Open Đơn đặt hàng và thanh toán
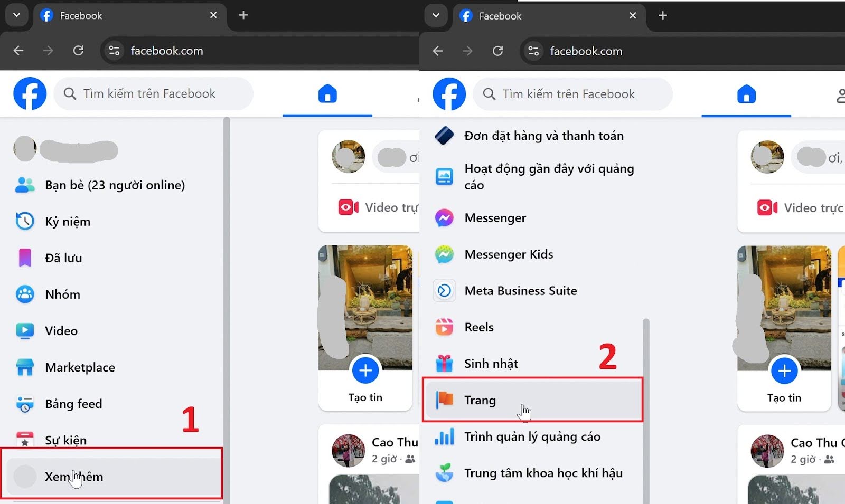This screenshot has width=845, height=504. pos(543,136)
